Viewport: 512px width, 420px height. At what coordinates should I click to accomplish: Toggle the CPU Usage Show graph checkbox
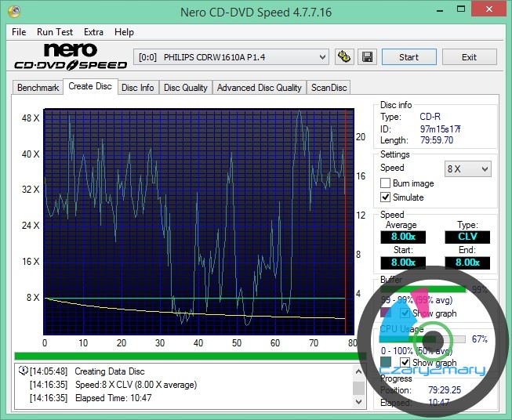point(405,363)
